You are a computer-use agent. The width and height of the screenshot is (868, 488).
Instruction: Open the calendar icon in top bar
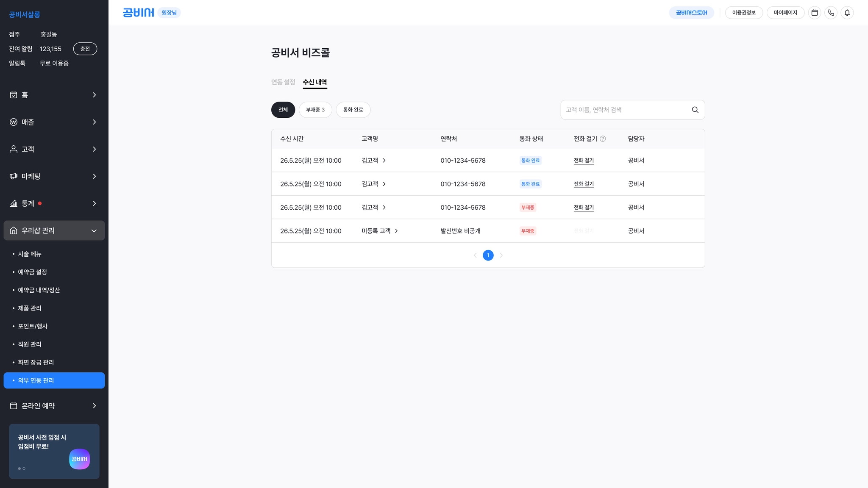point(814,13)
